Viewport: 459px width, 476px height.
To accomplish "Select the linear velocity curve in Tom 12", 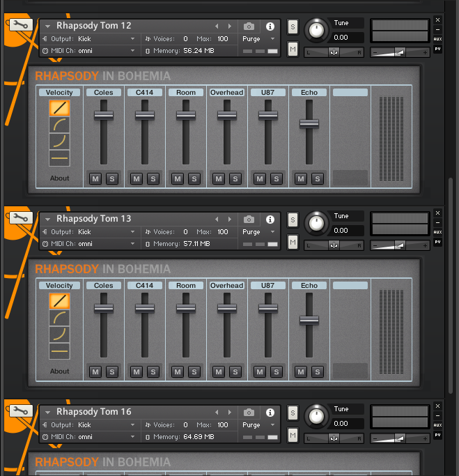I will (x=59, y=107).
